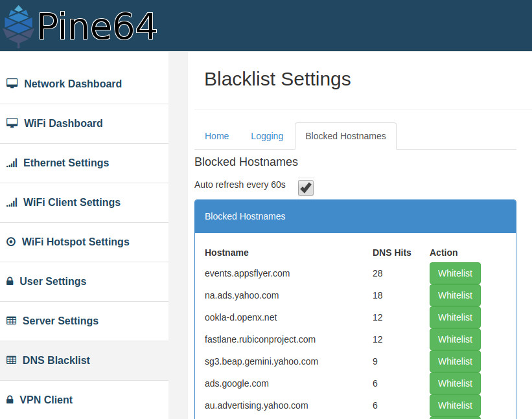Click DNS hits 9 for sg3.beap.gemini.yahoo.com
Screen dimensions: 532x419
point(375,361)
